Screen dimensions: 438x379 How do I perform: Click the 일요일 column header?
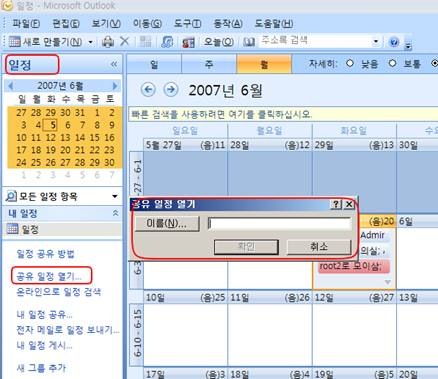tap(185, 130)
